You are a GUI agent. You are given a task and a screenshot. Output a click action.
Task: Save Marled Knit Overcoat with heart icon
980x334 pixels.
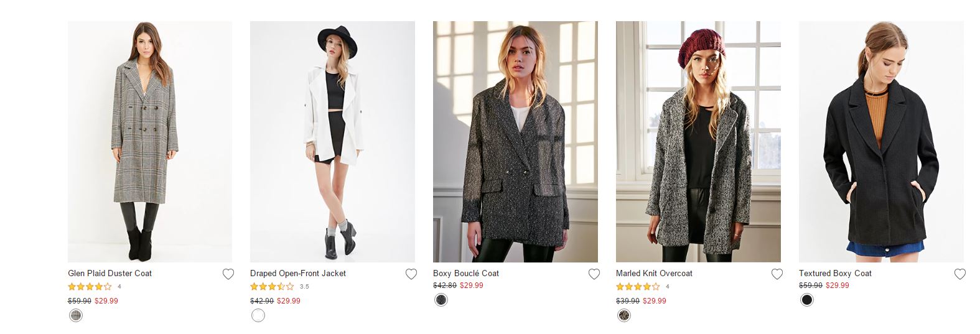tap(777, 274)
